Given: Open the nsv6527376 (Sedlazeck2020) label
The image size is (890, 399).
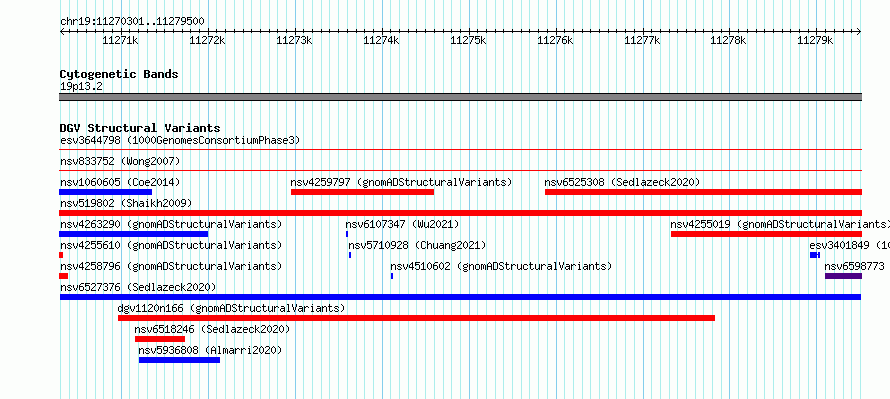Looking at the screenshot, I should coord(138,287).
